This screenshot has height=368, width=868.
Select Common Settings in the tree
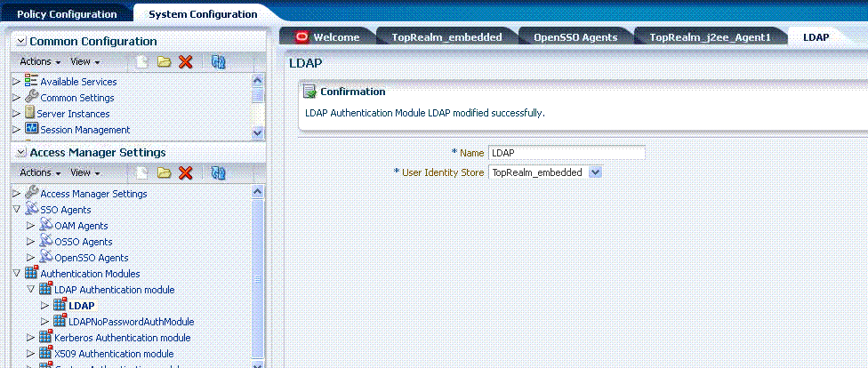[77, 98]
